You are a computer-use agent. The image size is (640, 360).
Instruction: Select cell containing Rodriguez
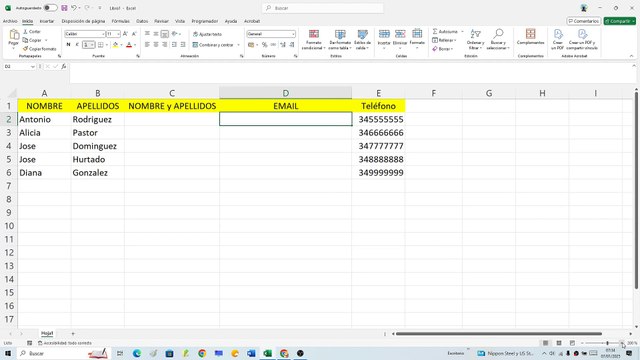pos(98,119)
